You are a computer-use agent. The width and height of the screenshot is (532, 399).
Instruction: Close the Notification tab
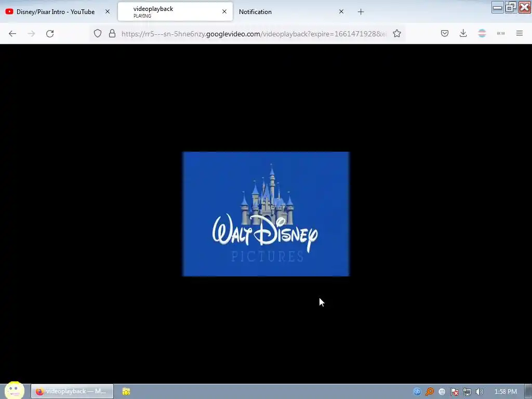coord(341,11)
